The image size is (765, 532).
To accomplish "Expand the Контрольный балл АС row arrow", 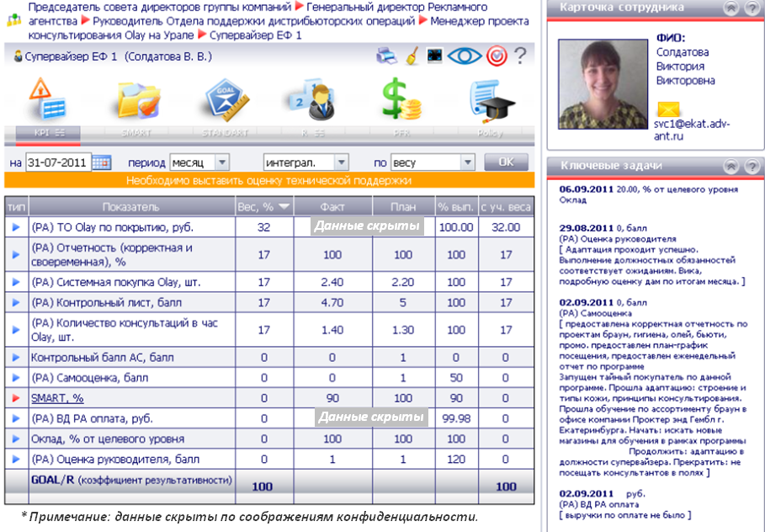I will 16,357.
